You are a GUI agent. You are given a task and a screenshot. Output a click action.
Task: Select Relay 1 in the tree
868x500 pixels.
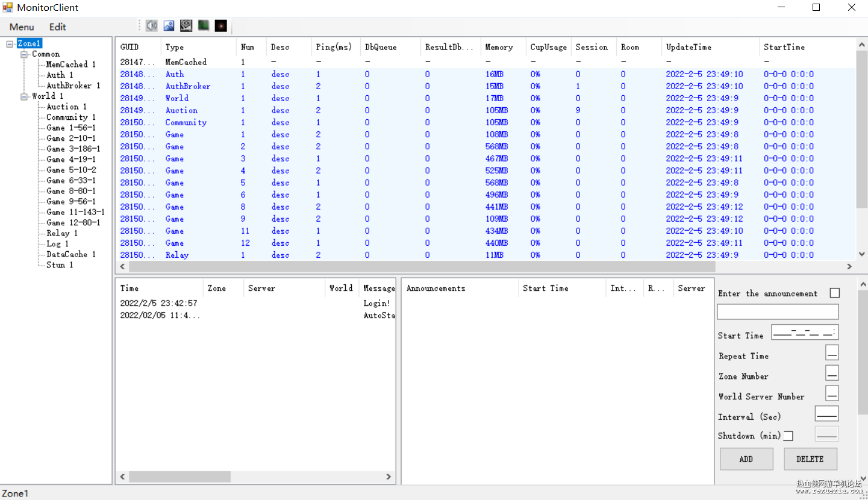click(x=62, y=233)
